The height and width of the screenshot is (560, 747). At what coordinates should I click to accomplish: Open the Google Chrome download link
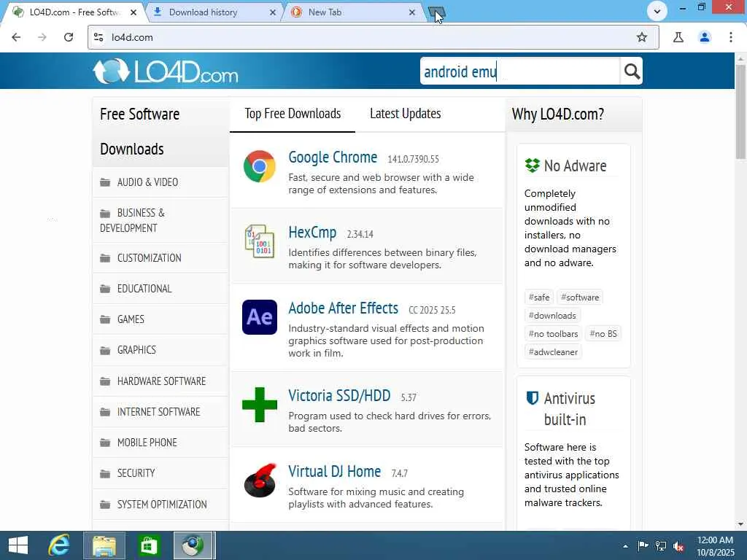[333, 157]
